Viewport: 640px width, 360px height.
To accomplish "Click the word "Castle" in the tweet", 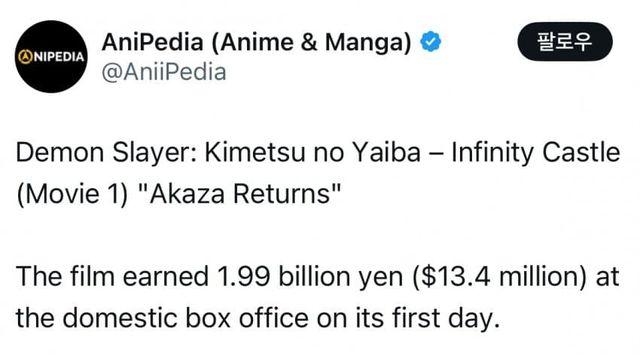I will pyautogui.click(x=581, y=153).
